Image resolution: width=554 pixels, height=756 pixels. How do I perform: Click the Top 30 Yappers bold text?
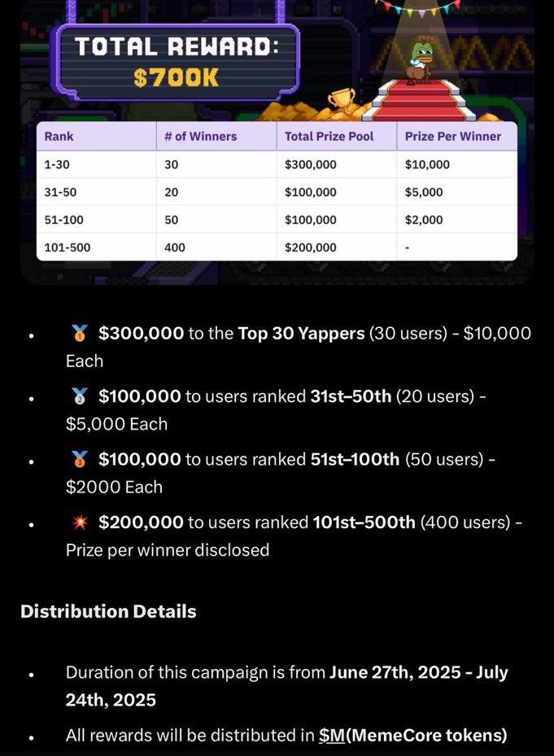(x=301, y=334)
